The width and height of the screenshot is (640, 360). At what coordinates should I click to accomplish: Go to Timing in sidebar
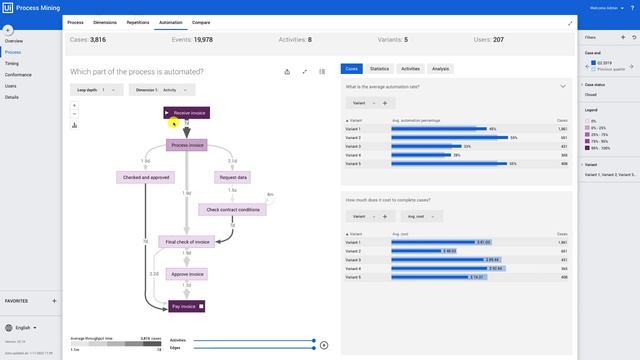pos(12,64)
